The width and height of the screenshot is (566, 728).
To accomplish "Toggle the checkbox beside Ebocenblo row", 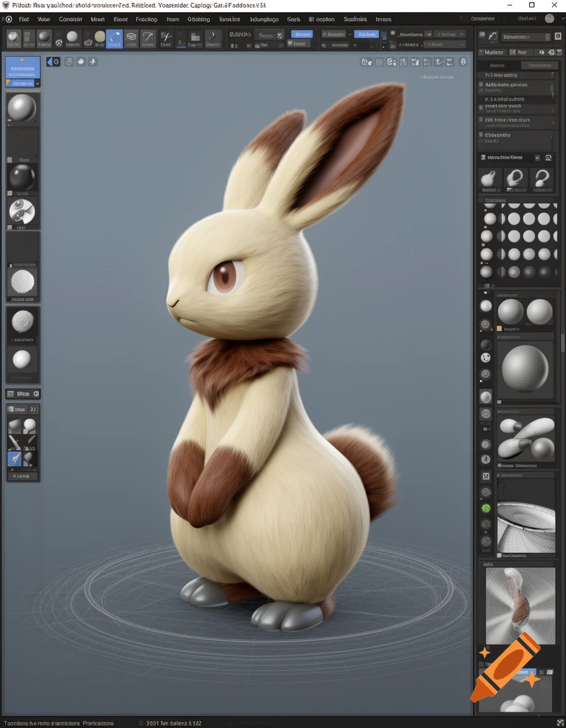I will pyautogui.click(x=481, y=135).
